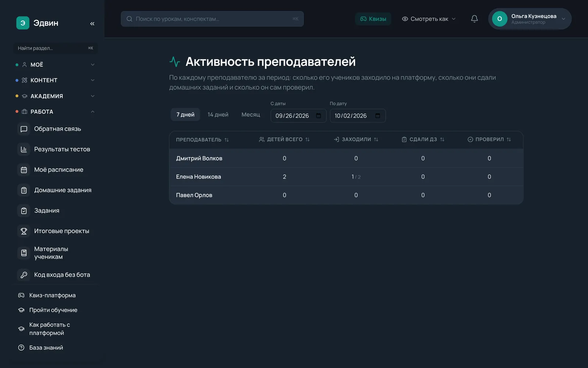This screenshot has width=588, height=368.
Task: Open notifications bell
Action: click(474, 19)
